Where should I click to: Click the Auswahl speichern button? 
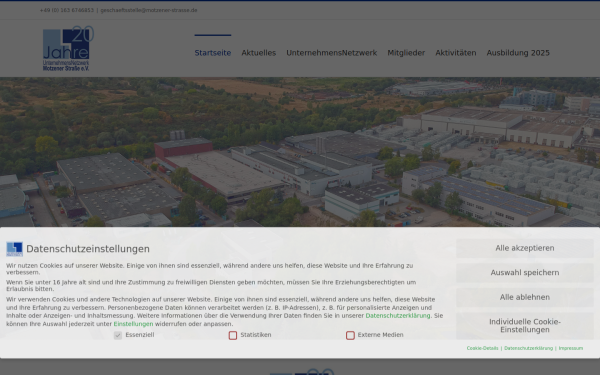pos(525,272)
